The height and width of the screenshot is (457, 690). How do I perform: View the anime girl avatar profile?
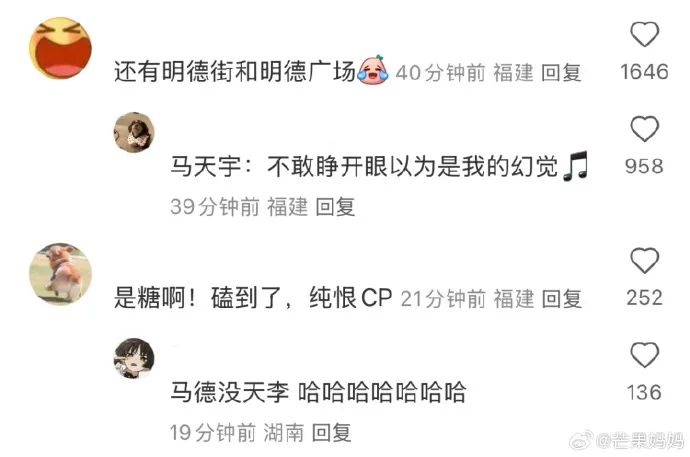pyautogui.click(x=134, y=358)
